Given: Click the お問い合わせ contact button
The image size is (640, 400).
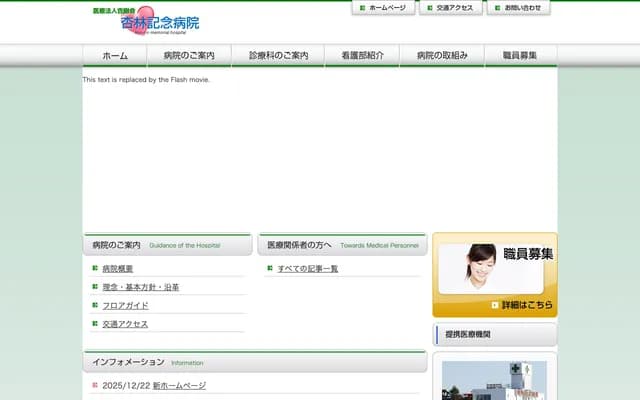Looking at the screenshot, I should 518,8.
